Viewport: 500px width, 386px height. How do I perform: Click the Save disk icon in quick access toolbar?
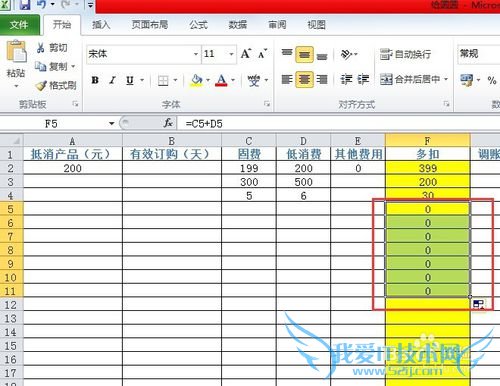(x=25, y=5)
